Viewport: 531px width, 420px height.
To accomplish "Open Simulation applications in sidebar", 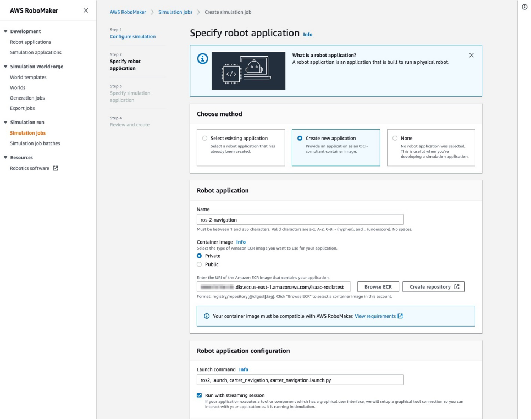I will tap(36, 53).
